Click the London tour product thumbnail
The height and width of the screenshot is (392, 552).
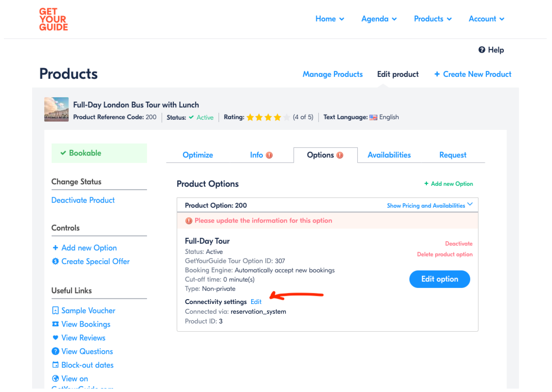coord(56,109)
